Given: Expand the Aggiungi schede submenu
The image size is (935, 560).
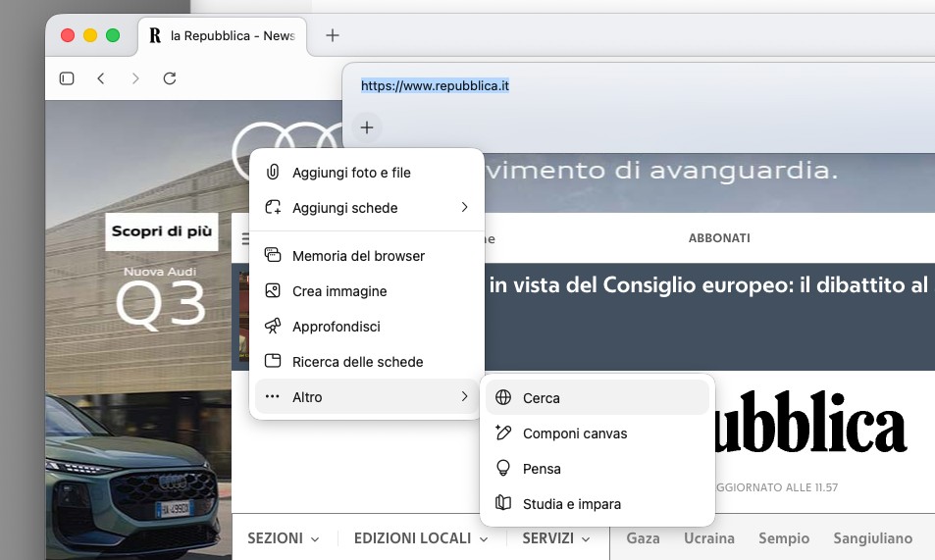Looking at the screenshot, I should pyautogui.click(x=367, y=208).
